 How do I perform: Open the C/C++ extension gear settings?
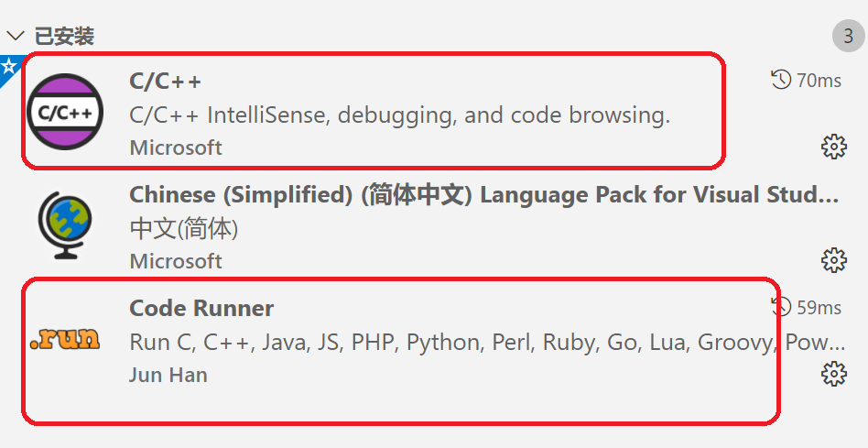833,147
